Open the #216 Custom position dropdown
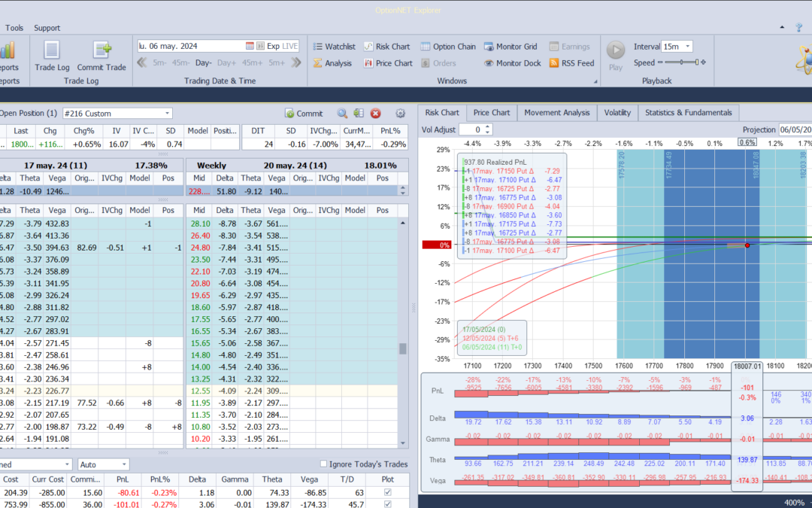 tap(167, 114)
